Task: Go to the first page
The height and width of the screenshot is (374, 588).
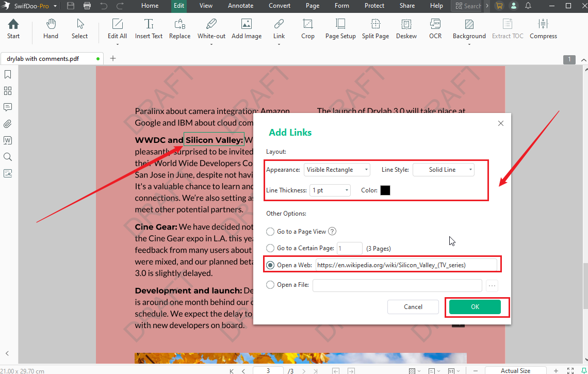Action: click(x=232, y=371)
